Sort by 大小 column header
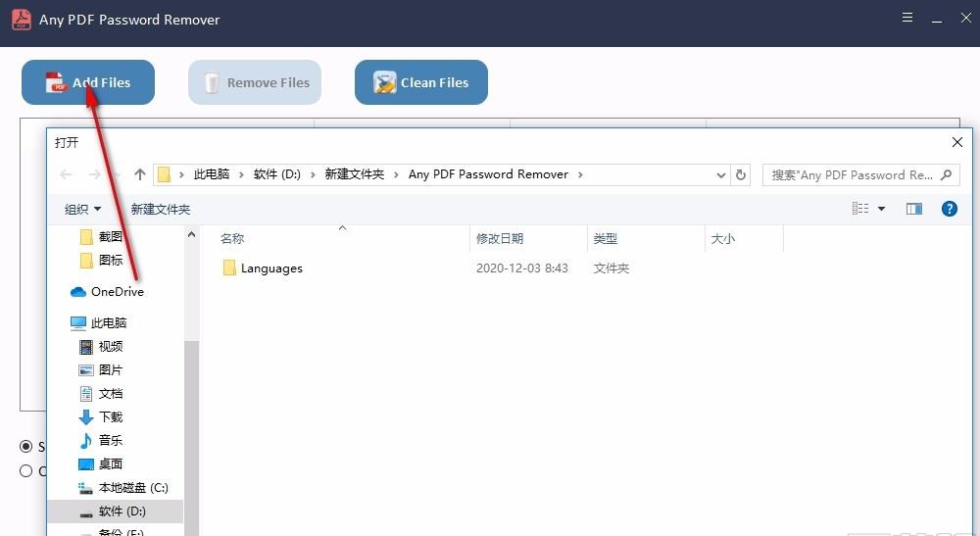Viewport: 980px width, 536px height. pos(744,239)
